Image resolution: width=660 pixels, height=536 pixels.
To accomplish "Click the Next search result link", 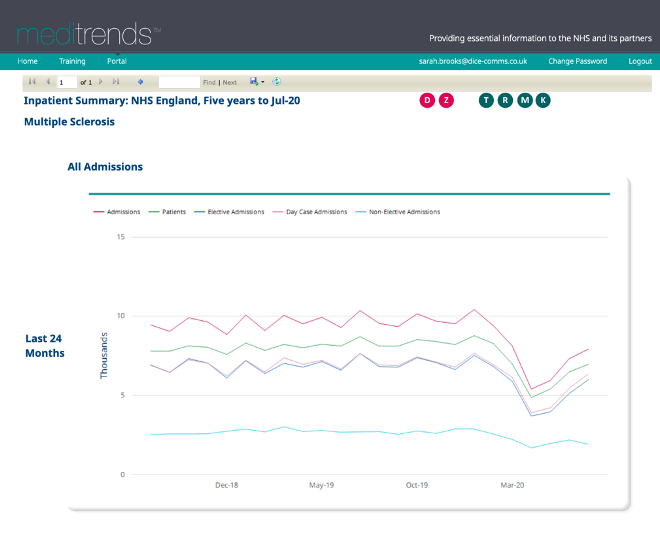I will click(x=229, y=83).
